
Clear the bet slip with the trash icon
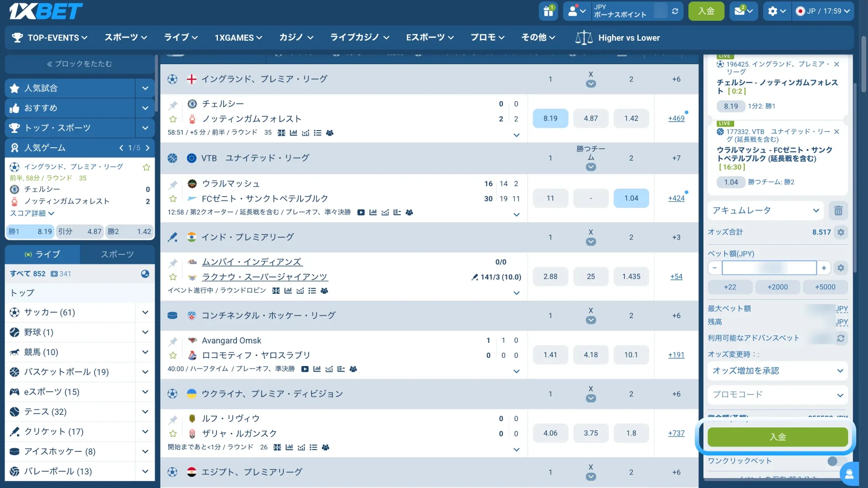(x=838, y=211)
